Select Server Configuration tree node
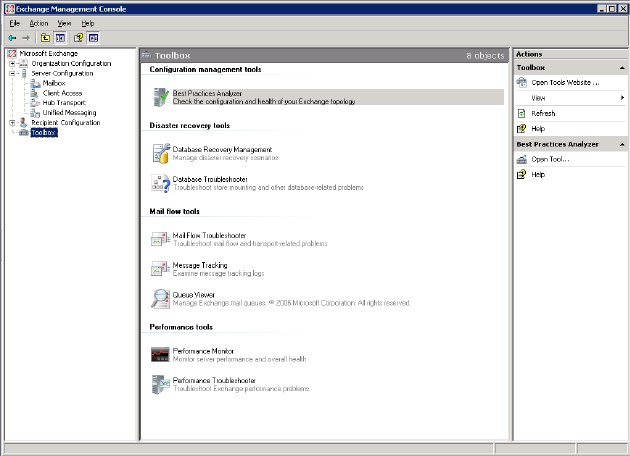The width and height of the screenshot is (630, 456). (x=62, y=74)
